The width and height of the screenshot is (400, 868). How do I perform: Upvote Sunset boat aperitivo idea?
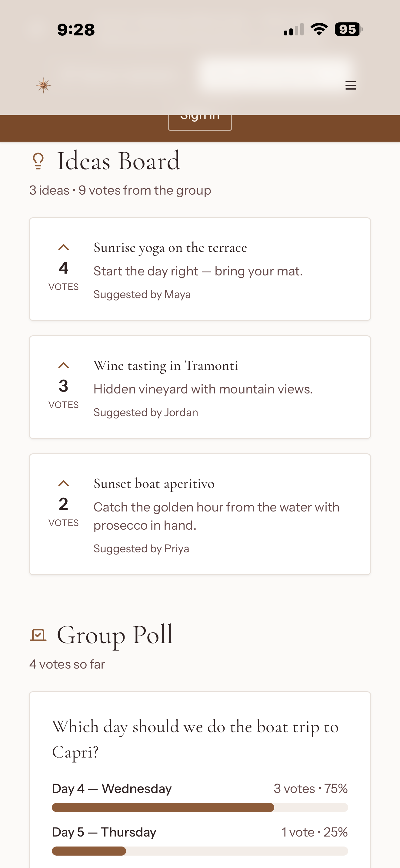[x=63, y=484]
